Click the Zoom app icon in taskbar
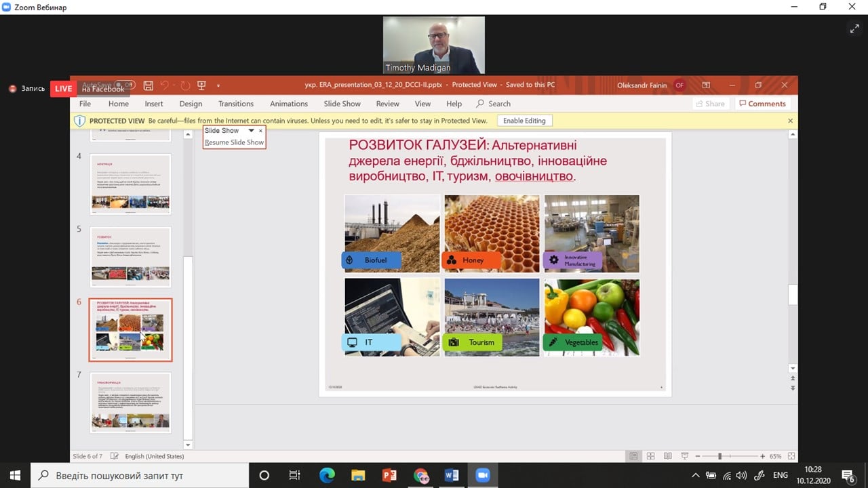 [482, 475]
